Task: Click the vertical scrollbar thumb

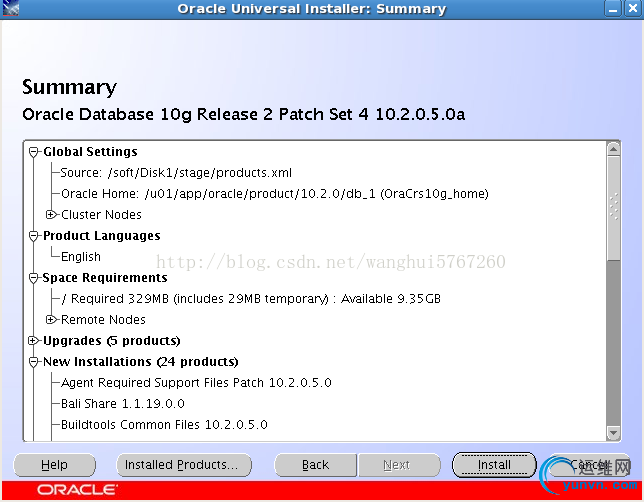Action: 614,208
